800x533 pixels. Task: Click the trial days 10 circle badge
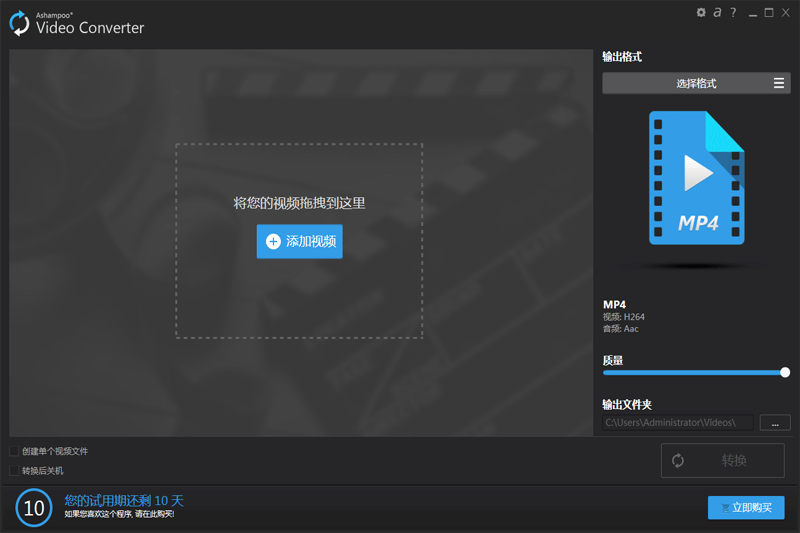pos(34,507)
